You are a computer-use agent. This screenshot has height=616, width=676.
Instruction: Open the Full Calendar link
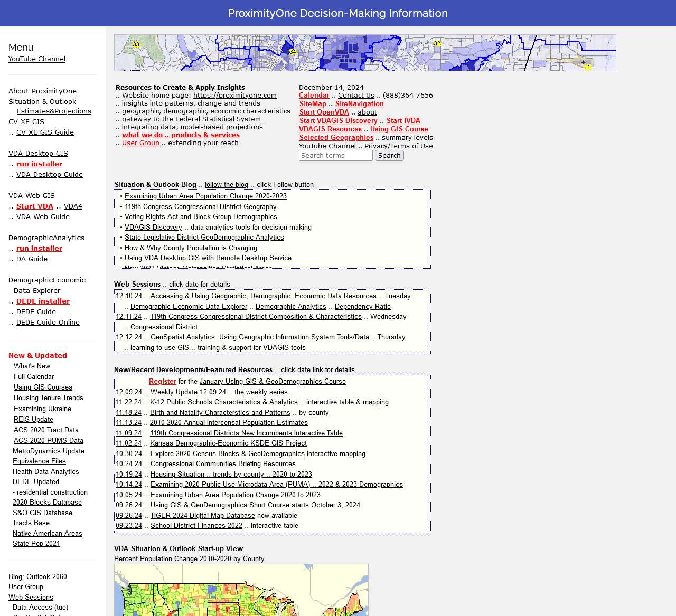pos(34,377)
